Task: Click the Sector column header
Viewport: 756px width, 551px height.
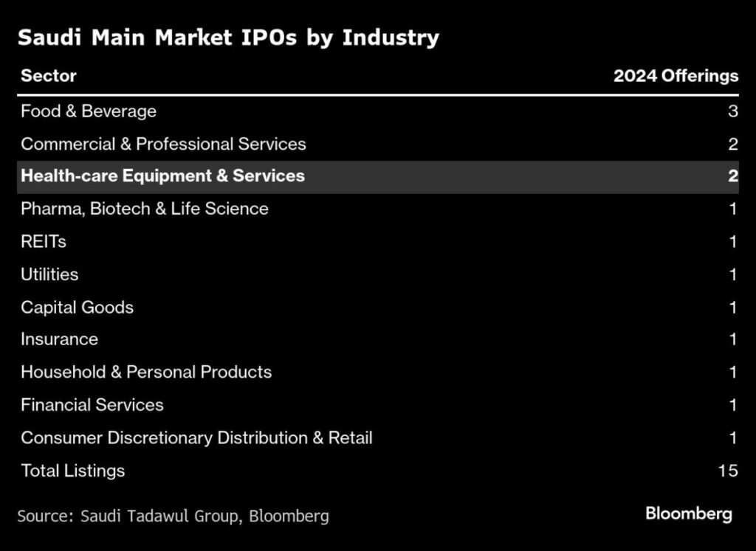Action: coord(49,76)
